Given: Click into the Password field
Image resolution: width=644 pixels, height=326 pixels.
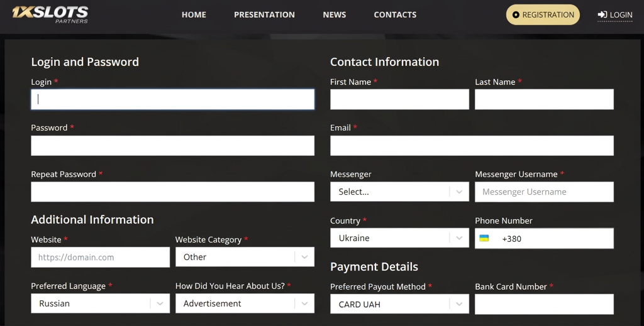Looking at the screenshot, I should [172, 146].
